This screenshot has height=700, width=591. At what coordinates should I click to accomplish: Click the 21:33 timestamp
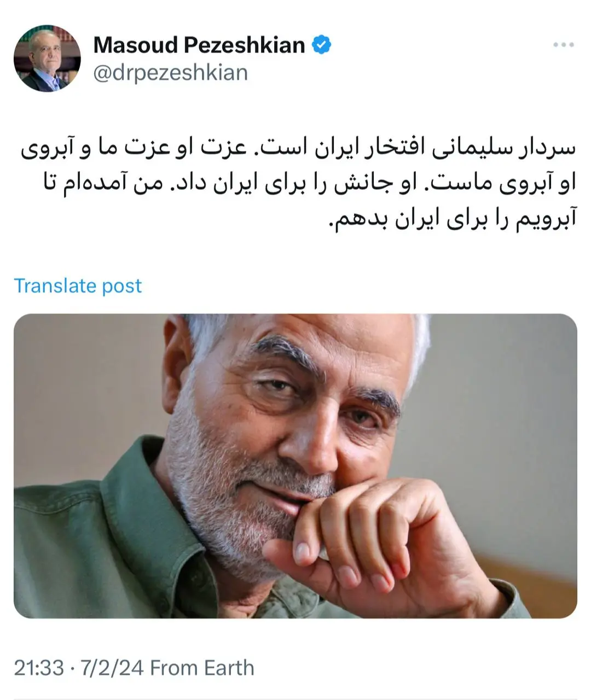coord(38,668)
